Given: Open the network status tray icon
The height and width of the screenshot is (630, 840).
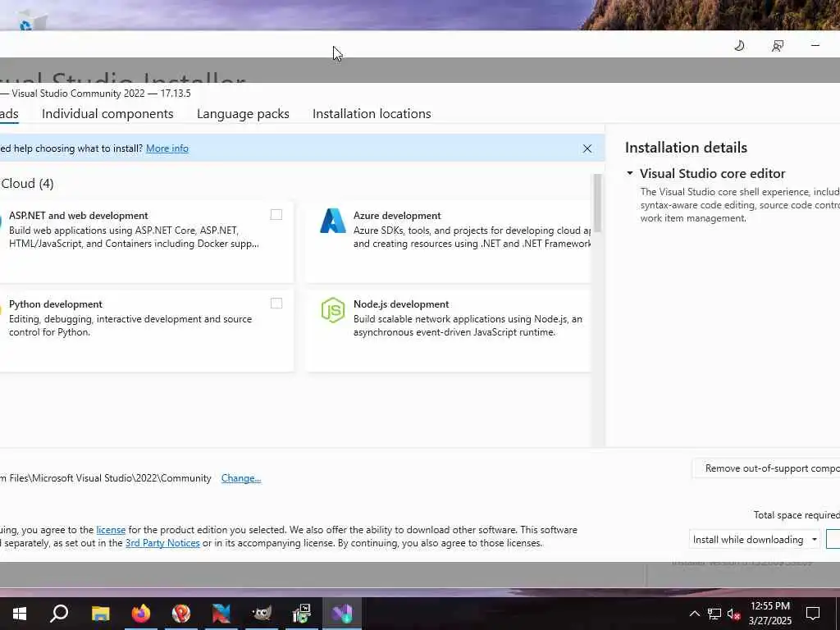Looking at the screenshot, I should pyautogui.click(x=714, y=614).
